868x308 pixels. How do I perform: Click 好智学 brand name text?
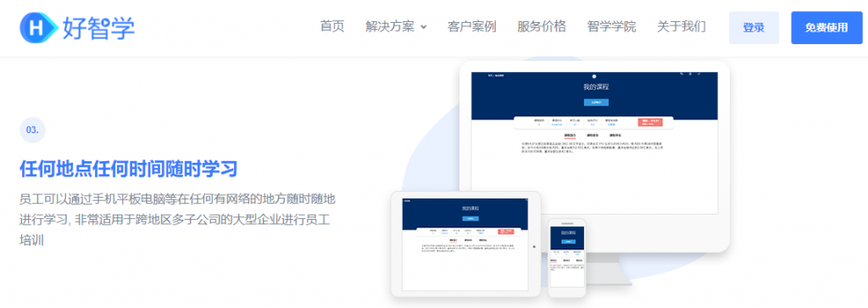(99, 28)
